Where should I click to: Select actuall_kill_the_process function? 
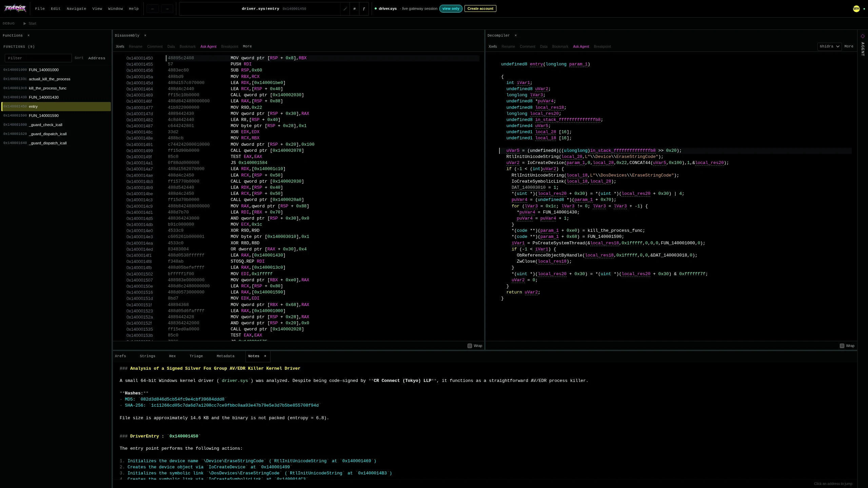(x=56, y=79)
